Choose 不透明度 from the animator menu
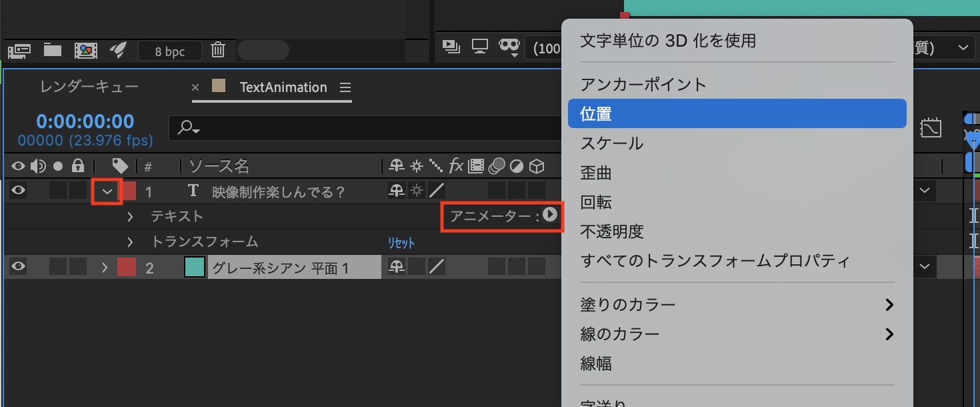Image resolution: width=980 pixels, height=407 pixels. [612, 232]
